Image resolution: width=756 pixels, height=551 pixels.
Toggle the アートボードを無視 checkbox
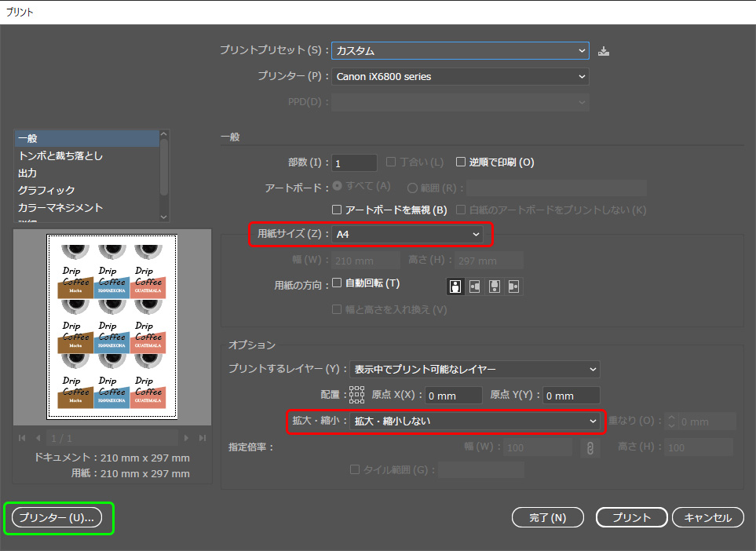point(338,210)
